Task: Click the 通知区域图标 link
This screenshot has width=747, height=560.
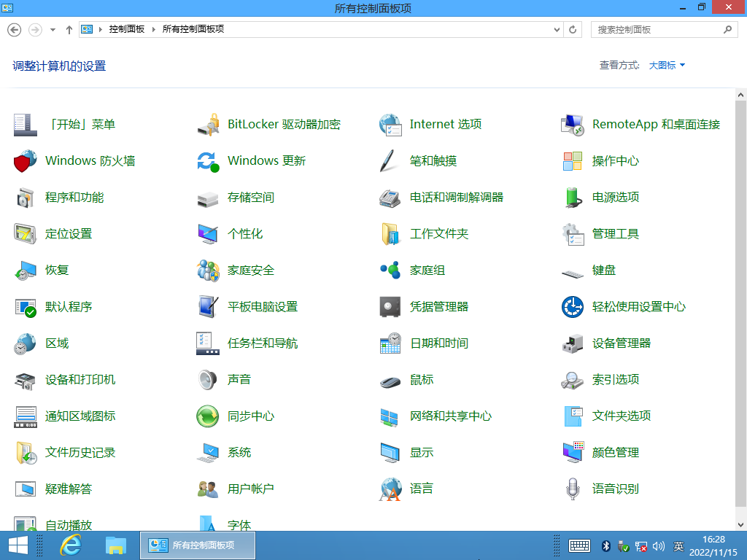Action: (80, 416)
